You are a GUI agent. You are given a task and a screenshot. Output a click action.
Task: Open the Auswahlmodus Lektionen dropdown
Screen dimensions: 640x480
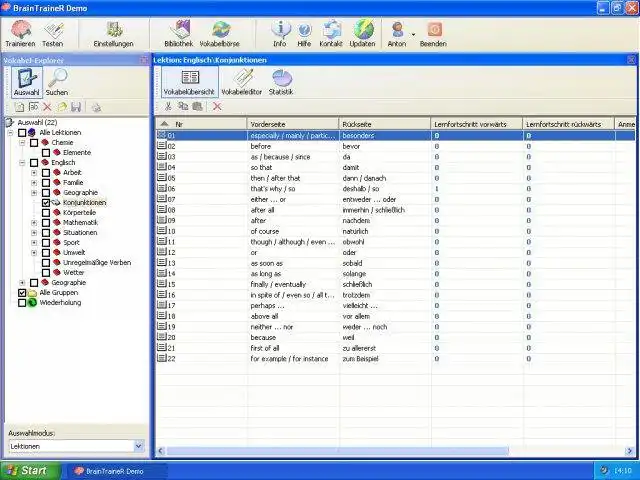138,446
